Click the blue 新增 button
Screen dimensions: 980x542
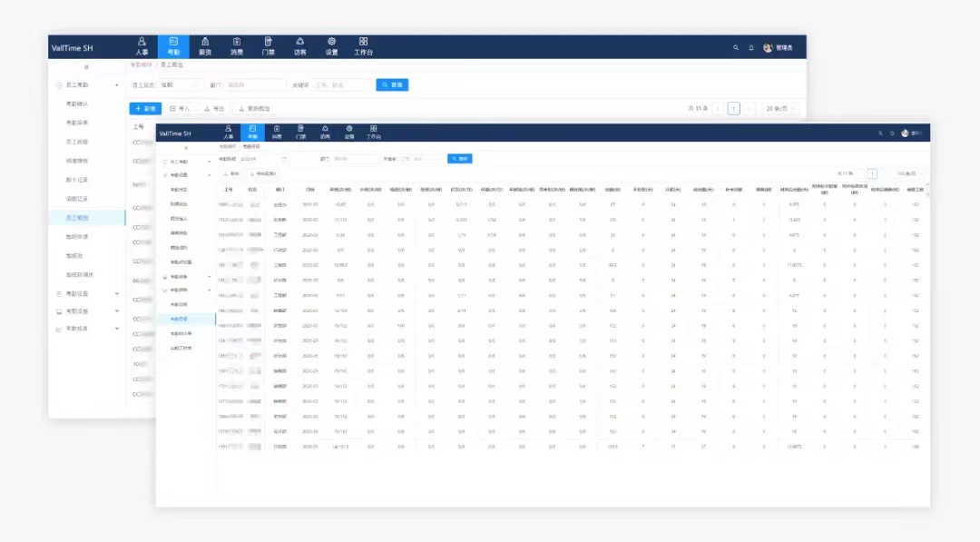point(145,108)
